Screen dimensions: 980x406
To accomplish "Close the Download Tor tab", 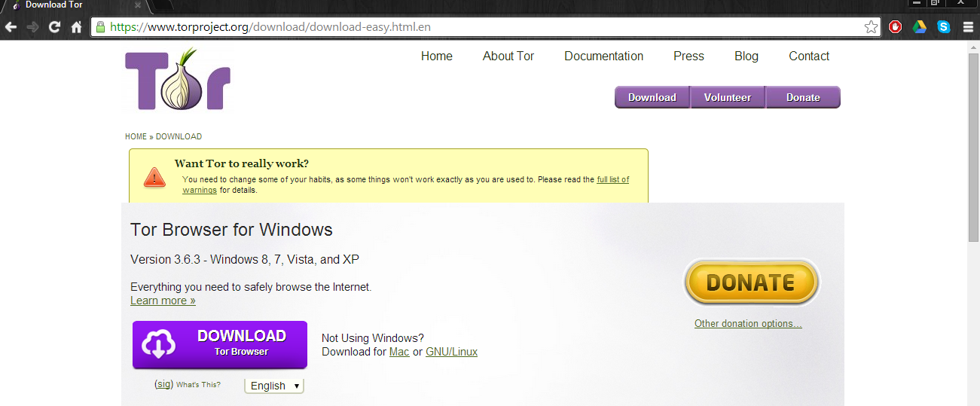I will click(x=138, y=5).
